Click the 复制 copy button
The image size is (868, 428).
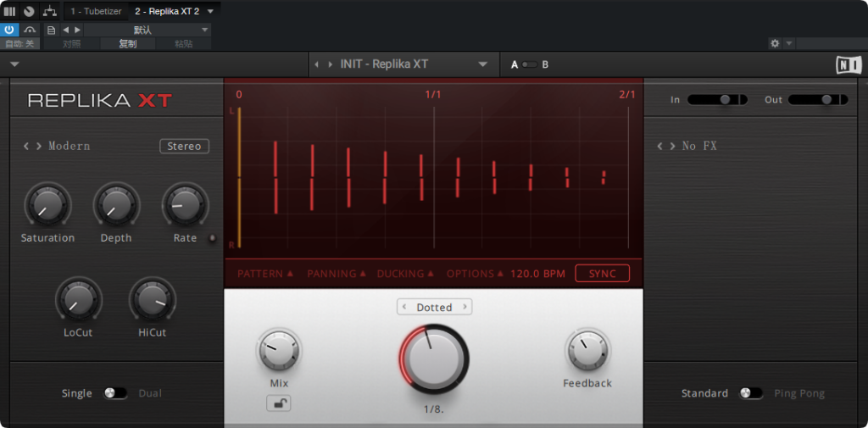128,44
